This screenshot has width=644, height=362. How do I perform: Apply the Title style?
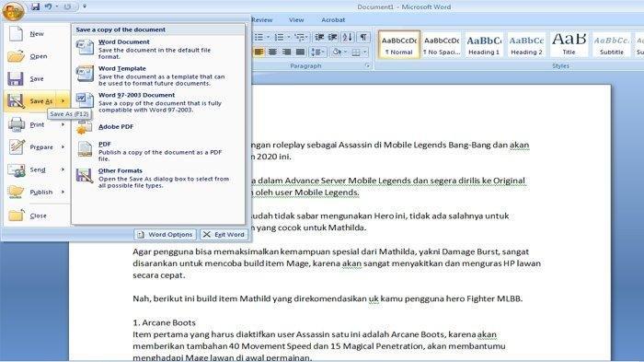point(569,44)
